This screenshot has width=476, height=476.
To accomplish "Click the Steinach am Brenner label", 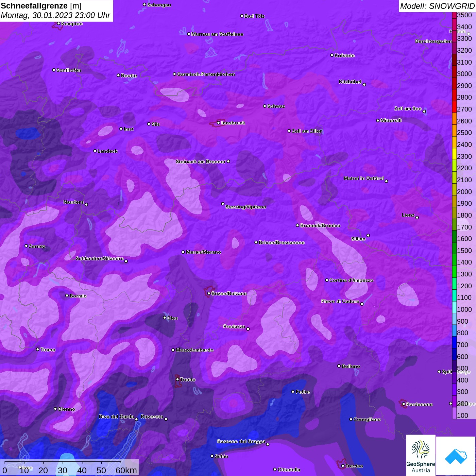I will (201, 161).
